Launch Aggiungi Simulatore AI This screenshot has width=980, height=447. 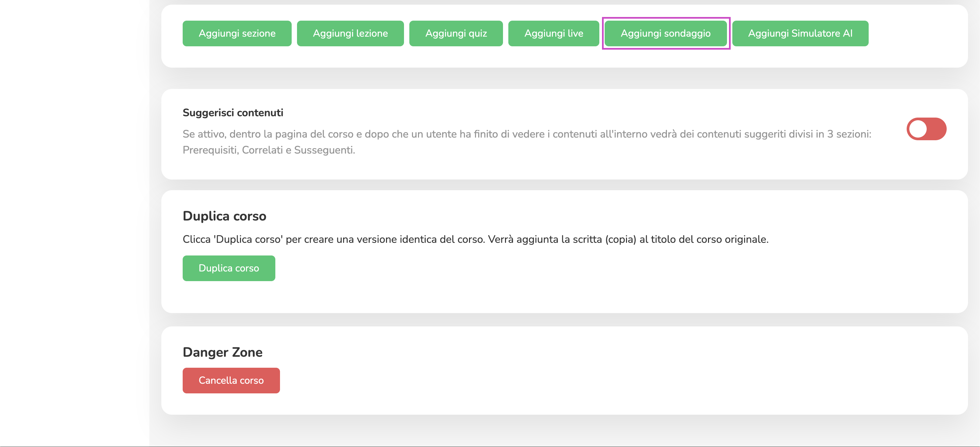[x=800, y=33]
